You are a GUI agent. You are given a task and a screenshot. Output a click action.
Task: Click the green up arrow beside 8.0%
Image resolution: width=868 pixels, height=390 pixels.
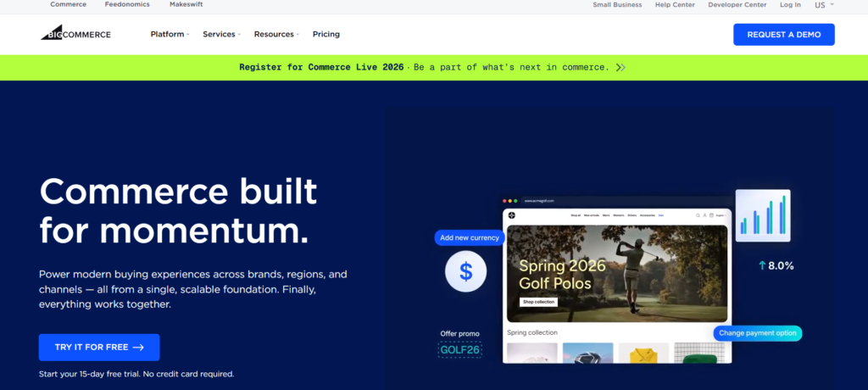pos(762,265)
